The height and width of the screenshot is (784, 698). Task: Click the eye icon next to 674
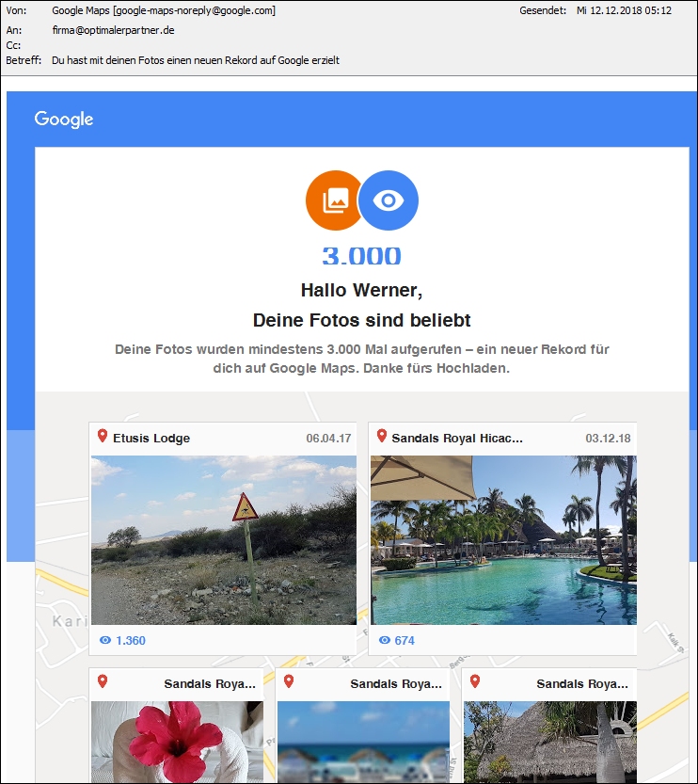(384, 641)
